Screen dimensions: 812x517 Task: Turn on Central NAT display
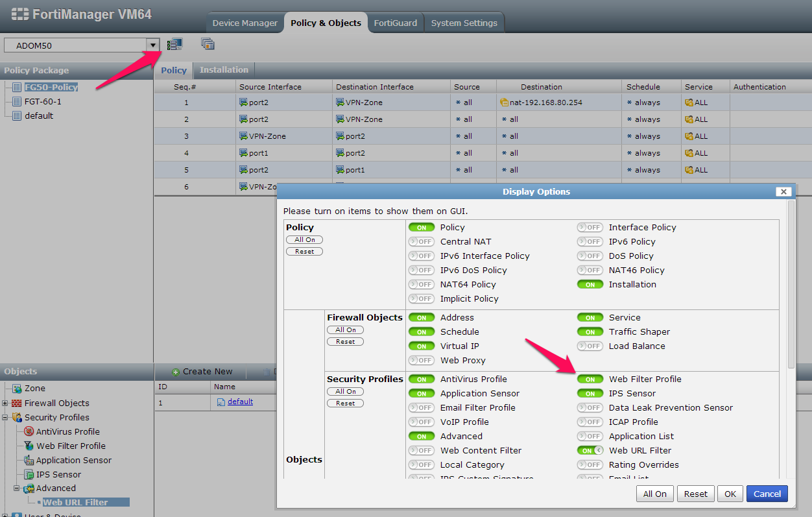[421, 242]
